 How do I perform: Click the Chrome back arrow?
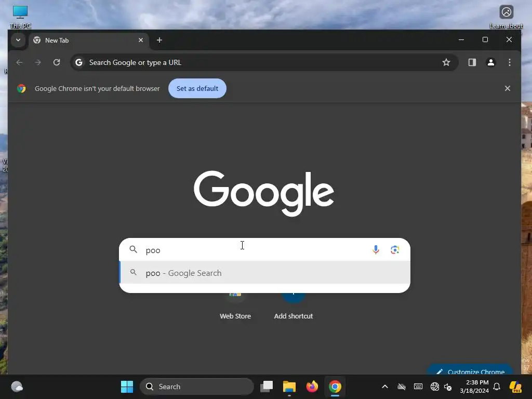[19, 62]
